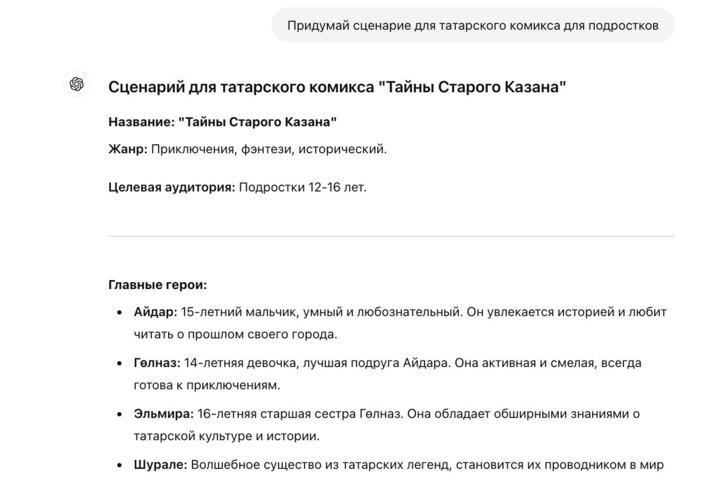Click the bold "Название" title line
This screenshot has width=720, height=480.
click(222, 122)
